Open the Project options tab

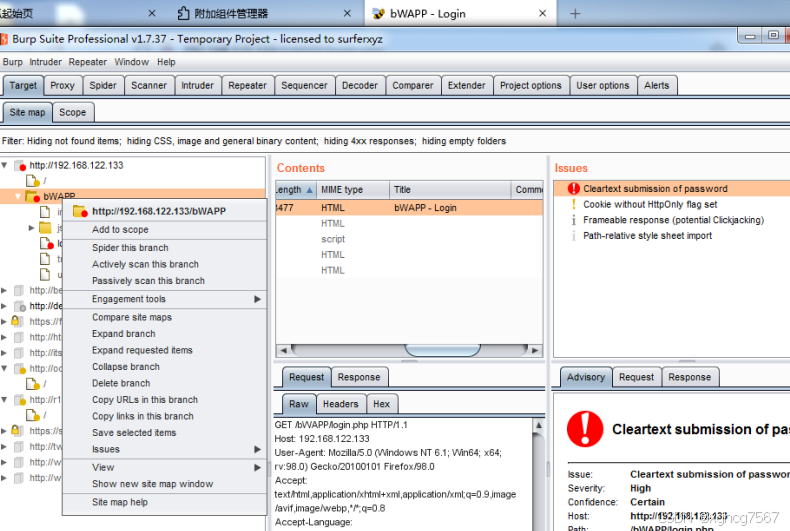tap(531, 86)
